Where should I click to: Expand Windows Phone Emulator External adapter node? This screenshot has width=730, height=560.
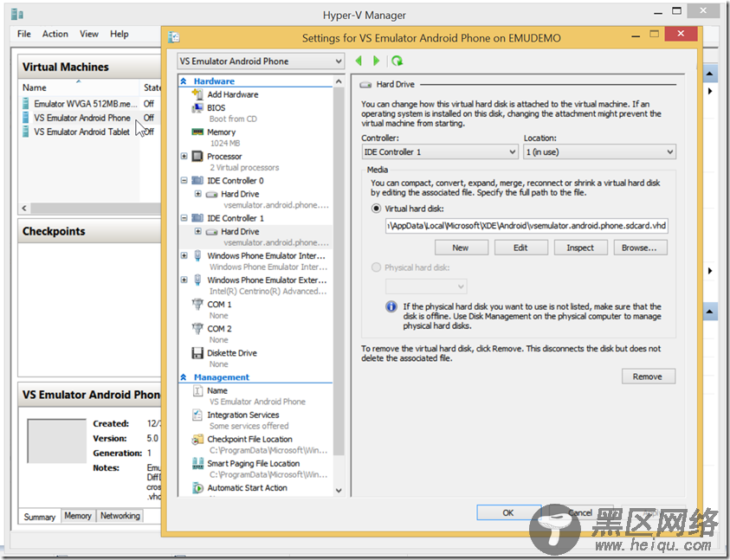[184, 280]
